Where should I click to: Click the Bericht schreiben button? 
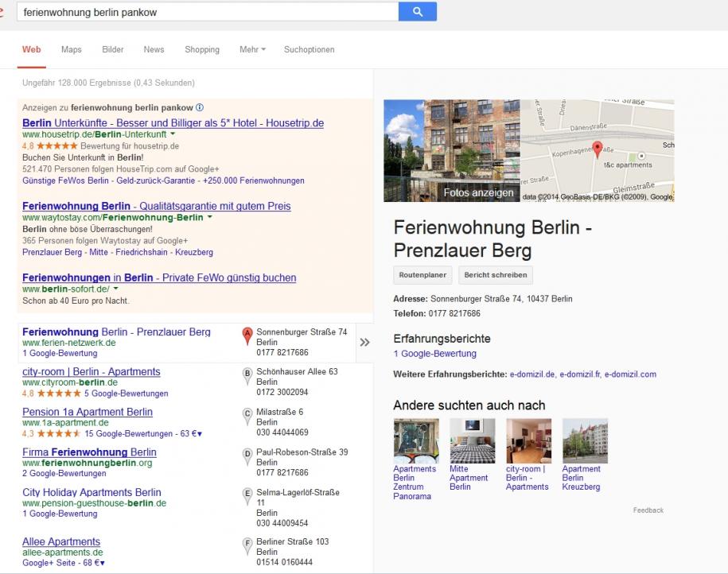click(496, 275)
